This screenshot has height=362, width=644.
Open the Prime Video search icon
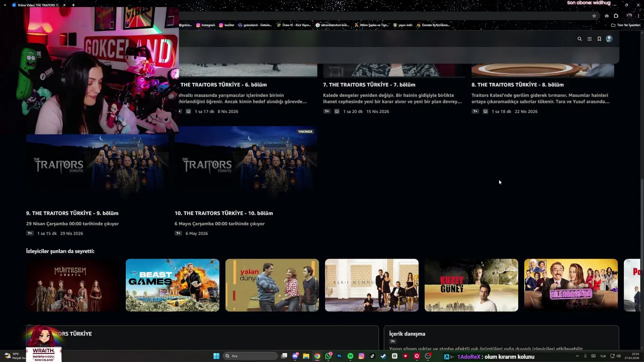[580, 39]
